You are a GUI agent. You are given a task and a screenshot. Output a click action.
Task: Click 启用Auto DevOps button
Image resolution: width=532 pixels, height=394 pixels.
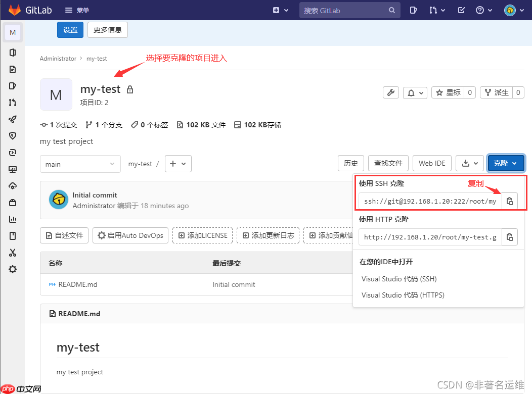click(130, 235)
